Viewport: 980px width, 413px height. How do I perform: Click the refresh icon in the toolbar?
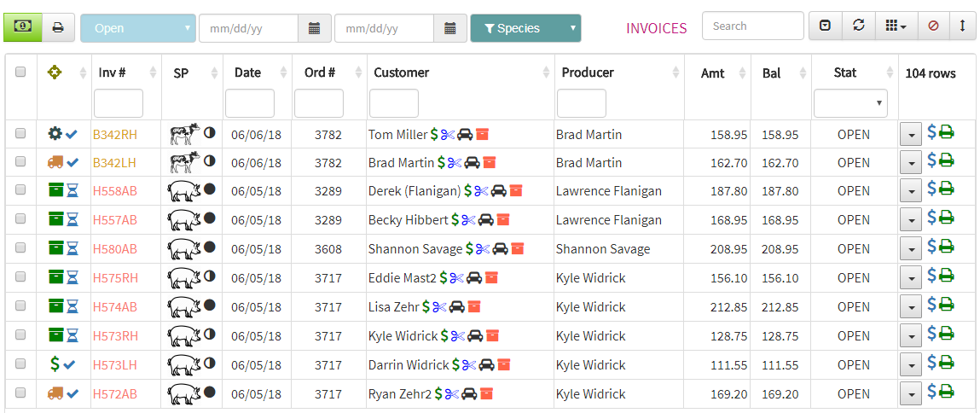[x=859, y=26]
